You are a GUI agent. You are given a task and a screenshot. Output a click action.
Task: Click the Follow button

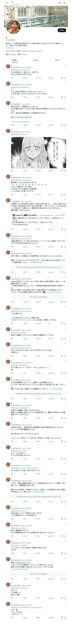pyautogui.click(x=62, y=30)
